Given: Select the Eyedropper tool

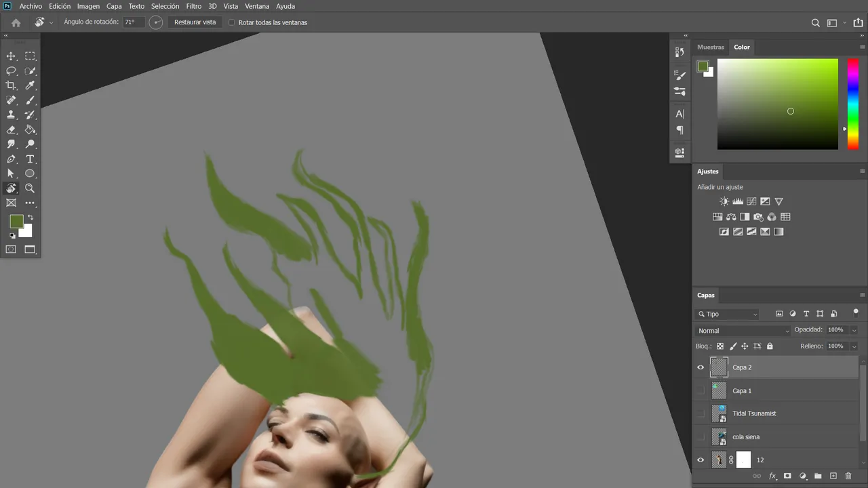Looking at the screenshot, I should tap(30, 85).
